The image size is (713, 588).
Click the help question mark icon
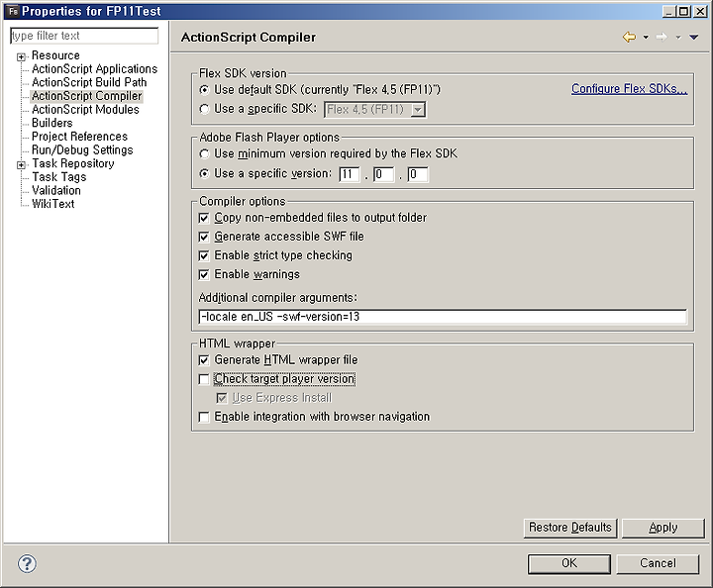point(27,564)
